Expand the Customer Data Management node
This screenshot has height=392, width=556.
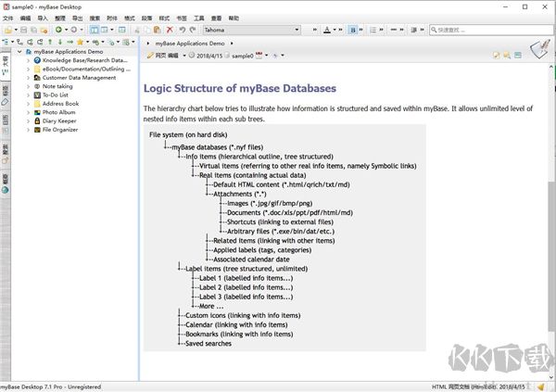28,78
